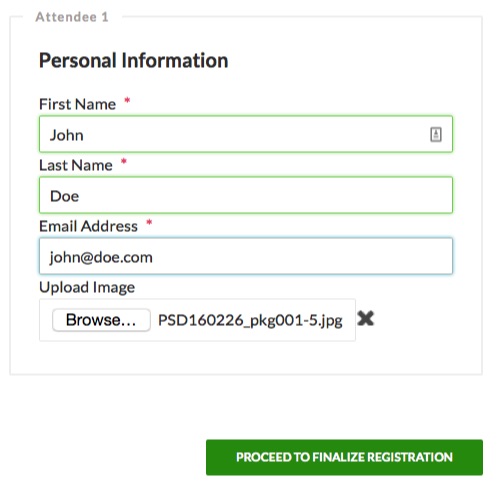
Task: Click the Browse... file button
Action: [101, 320]
